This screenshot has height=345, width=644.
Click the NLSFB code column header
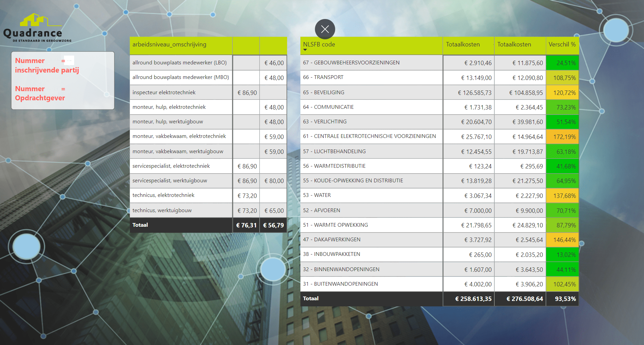pos(319,44)
